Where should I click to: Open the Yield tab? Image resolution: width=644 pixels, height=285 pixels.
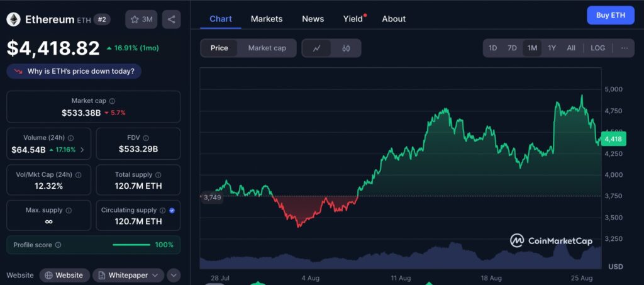(353, 19)
